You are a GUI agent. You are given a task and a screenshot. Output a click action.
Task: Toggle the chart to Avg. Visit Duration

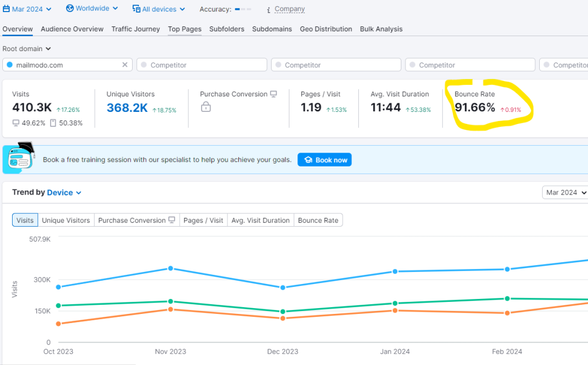pyautogui.click(x=260, y=220)
